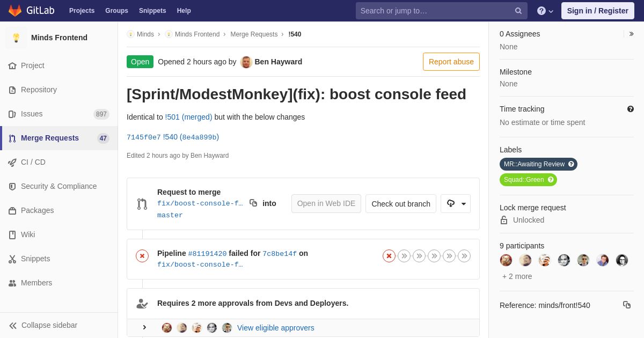Click the Time tracking help icon
This screenshot has height=338, width=644.
[631, 109]
